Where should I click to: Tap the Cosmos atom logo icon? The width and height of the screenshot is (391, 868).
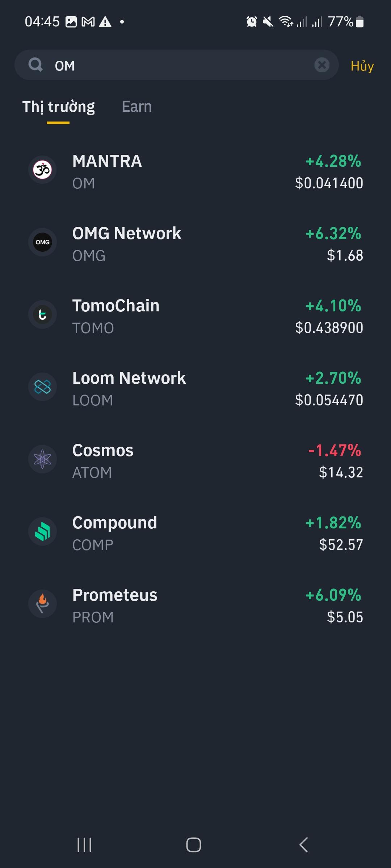click(x=42, y=459)
